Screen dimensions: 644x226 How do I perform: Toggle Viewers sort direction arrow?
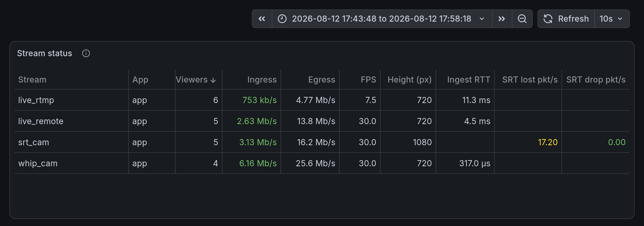pos(213,80)
